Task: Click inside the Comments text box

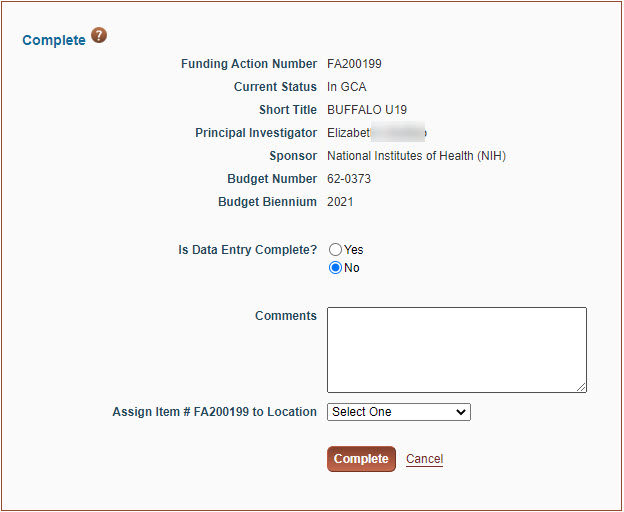Action: click(x=456, y=349)
